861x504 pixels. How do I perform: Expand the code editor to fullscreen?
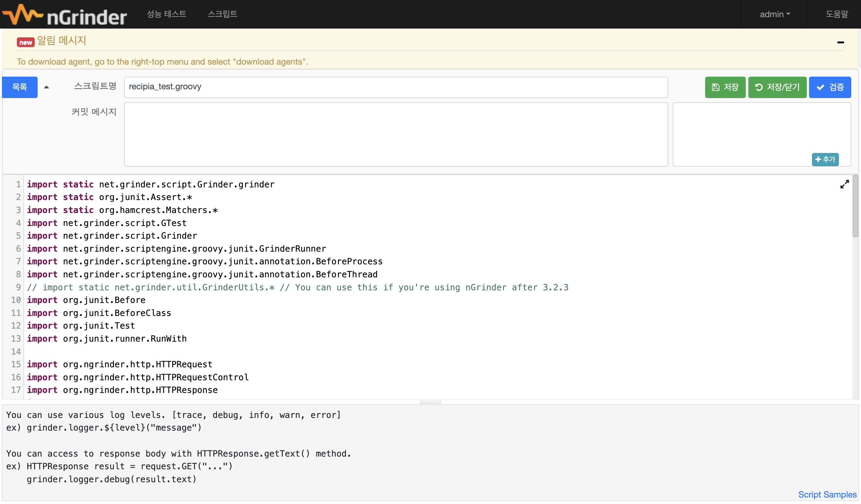844,184
